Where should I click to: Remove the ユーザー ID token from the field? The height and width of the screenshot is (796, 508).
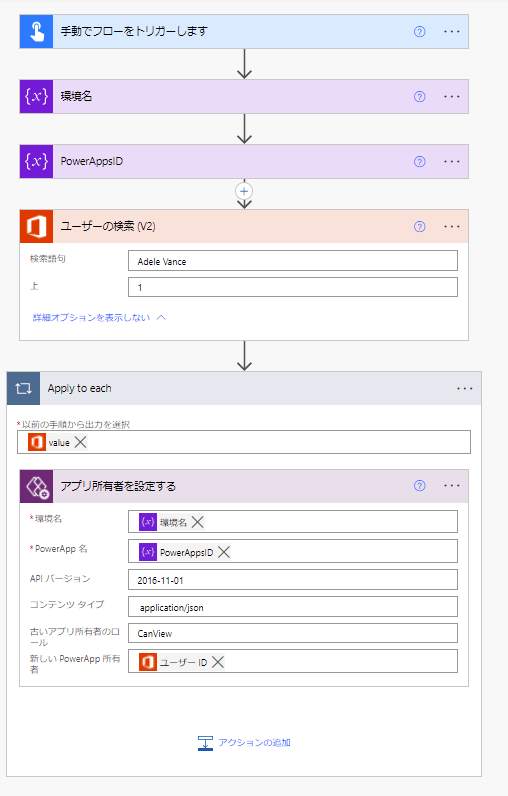218,662
